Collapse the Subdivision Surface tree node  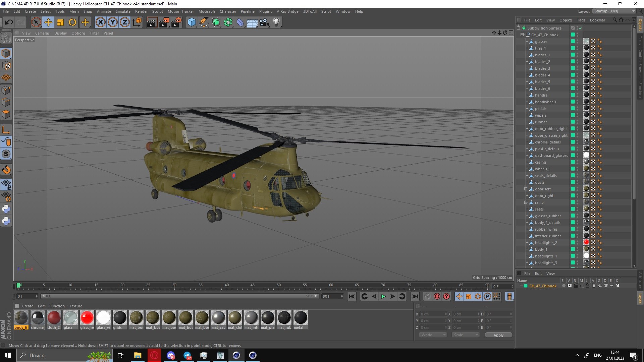(519, 28)
